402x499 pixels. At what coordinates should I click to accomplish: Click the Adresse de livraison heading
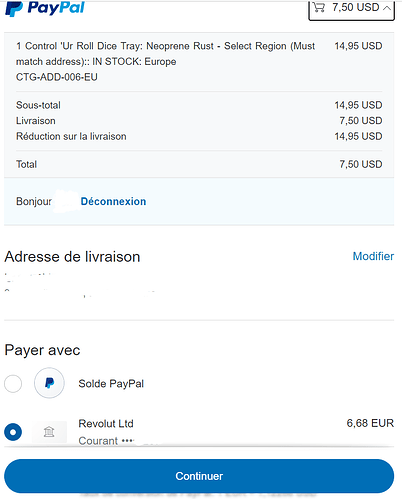click(72, 257)
